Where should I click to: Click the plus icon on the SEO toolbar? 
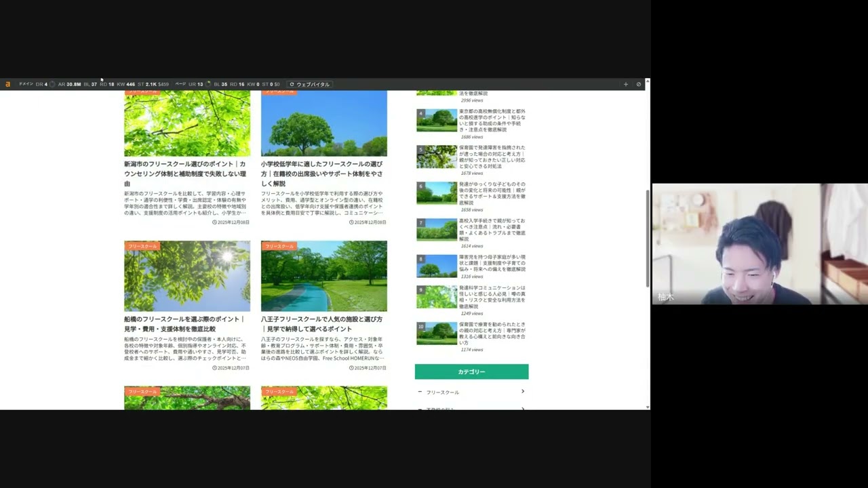coord(625,85)
